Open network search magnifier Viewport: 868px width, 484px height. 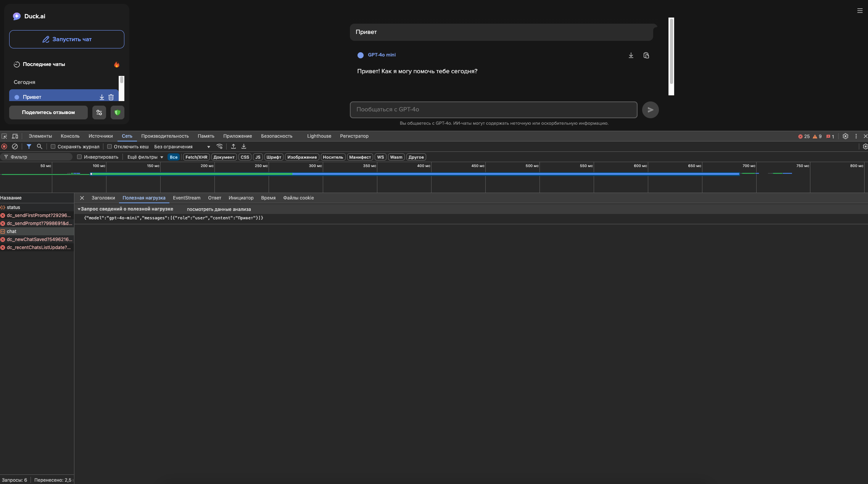tap(39, 146)
